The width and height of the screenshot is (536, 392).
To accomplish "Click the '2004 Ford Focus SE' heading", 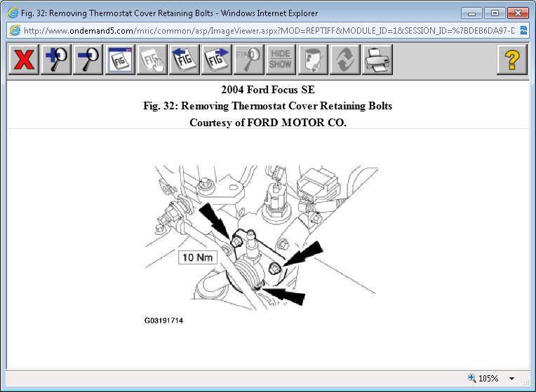I will (268, 90).
